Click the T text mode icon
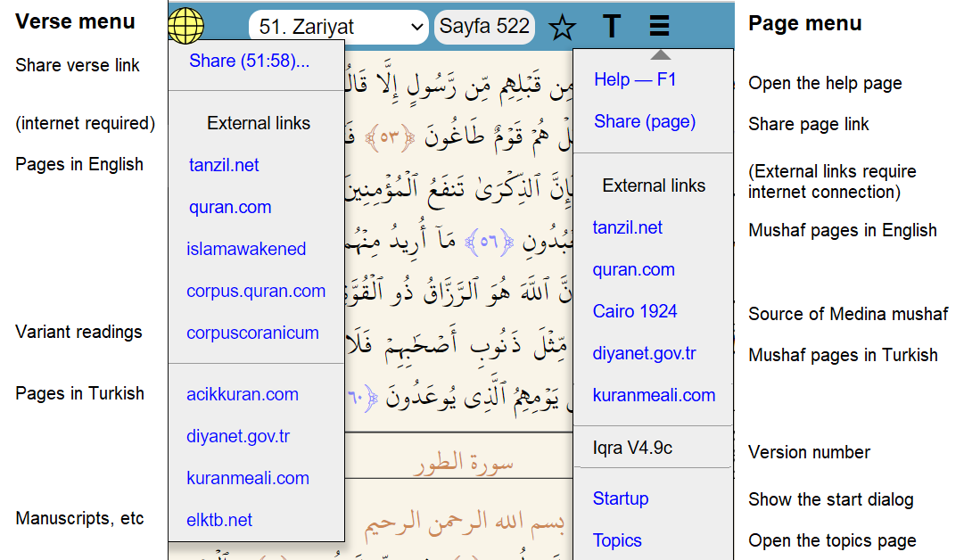This screenshot has height=560, width=972. tap(611, 27)
